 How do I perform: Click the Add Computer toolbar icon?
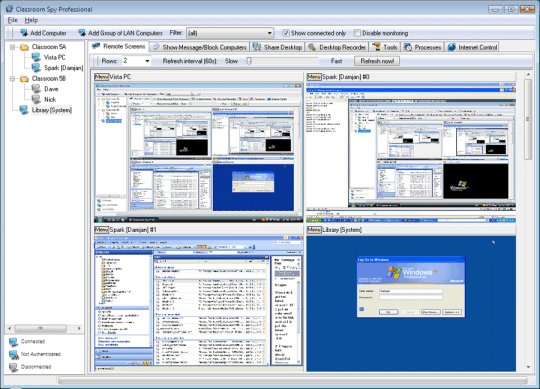coord(24,33)
